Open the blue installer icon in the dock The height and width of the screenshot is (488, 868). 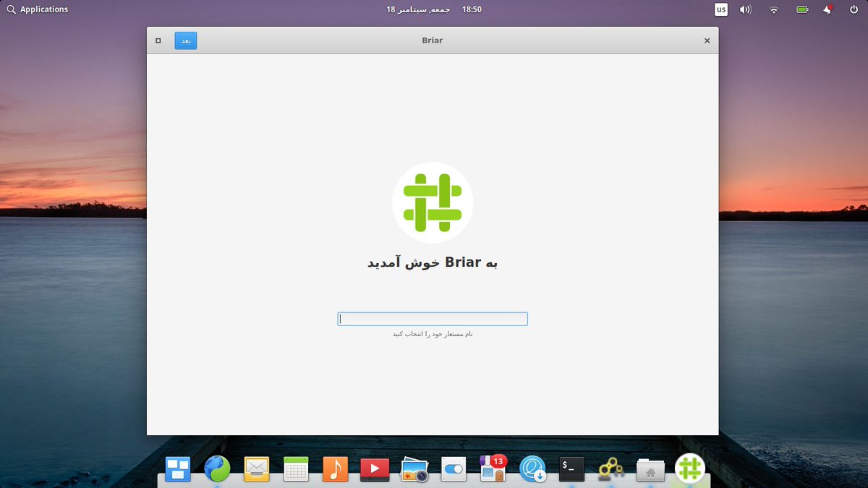[532, 469]
